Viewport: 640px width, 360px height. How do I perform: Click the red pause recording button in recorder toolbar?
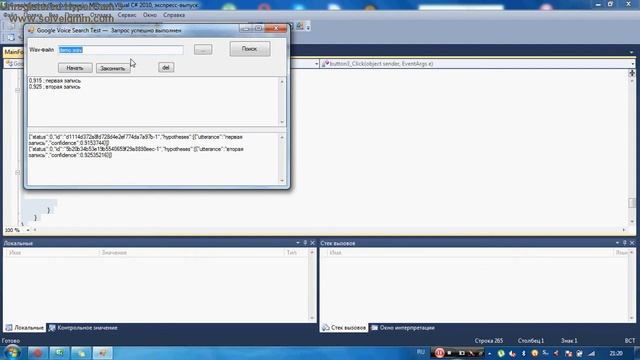click(439, 353)
